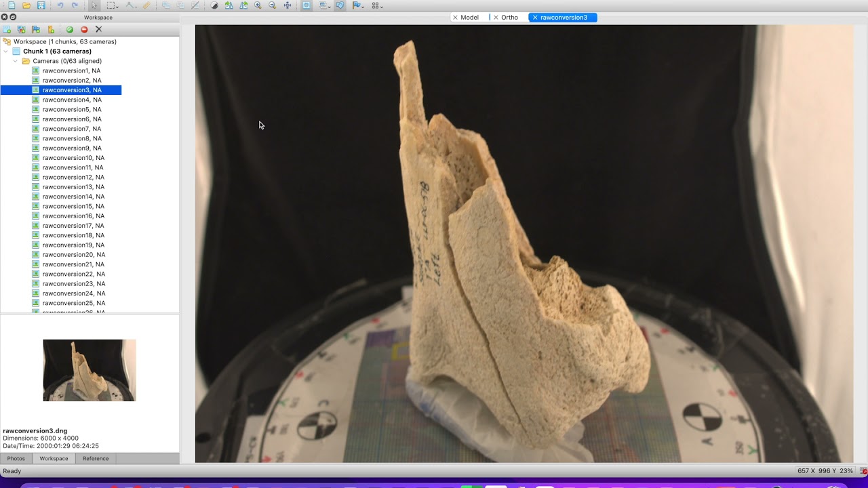
Task: Add a chunk in the Workspace toolbar
Action: pos(7,30)
